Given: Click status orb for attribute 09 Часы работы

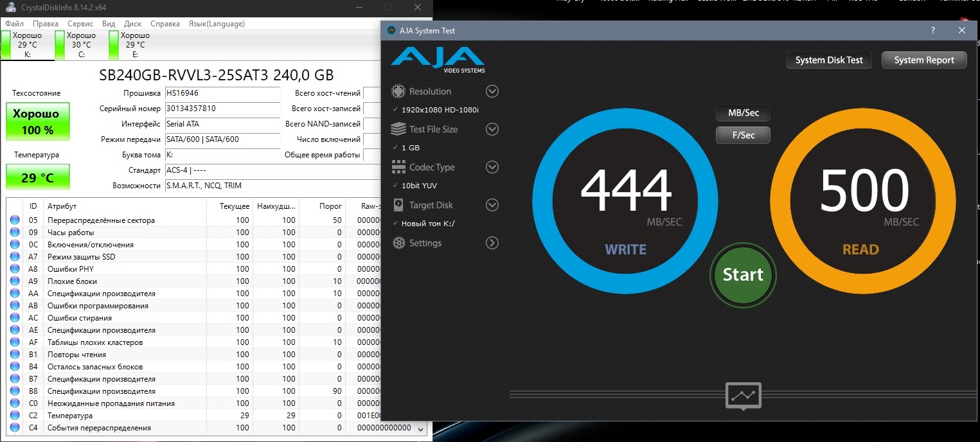Looking at the screenshot, I should pos(15,233).
